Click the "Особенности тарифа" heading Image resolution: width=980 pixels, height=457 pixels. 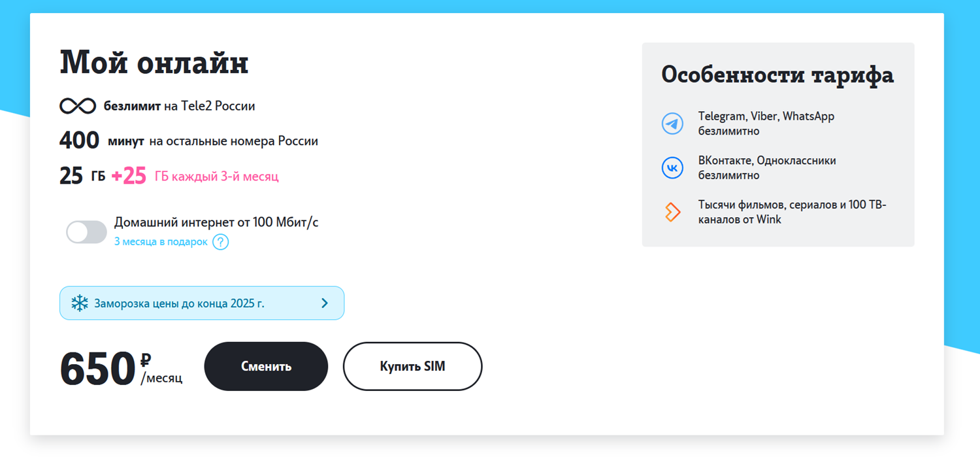(x=777, y=75)
